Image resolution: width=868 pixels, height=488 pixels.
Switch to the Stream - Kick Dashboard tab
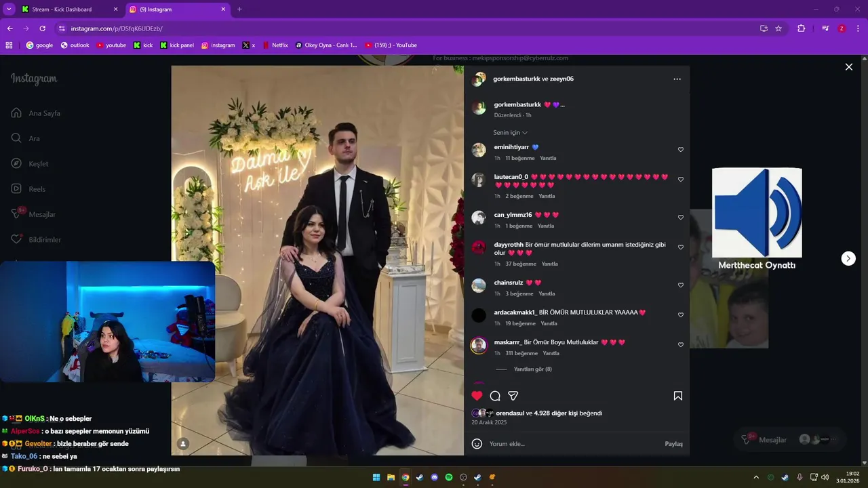tap(71, 9)
